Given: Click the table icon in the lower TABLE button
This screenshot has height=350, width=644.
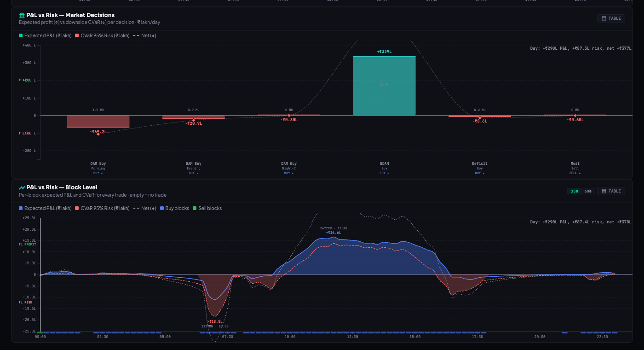Looking at the screenshot, I should (604, 191).
